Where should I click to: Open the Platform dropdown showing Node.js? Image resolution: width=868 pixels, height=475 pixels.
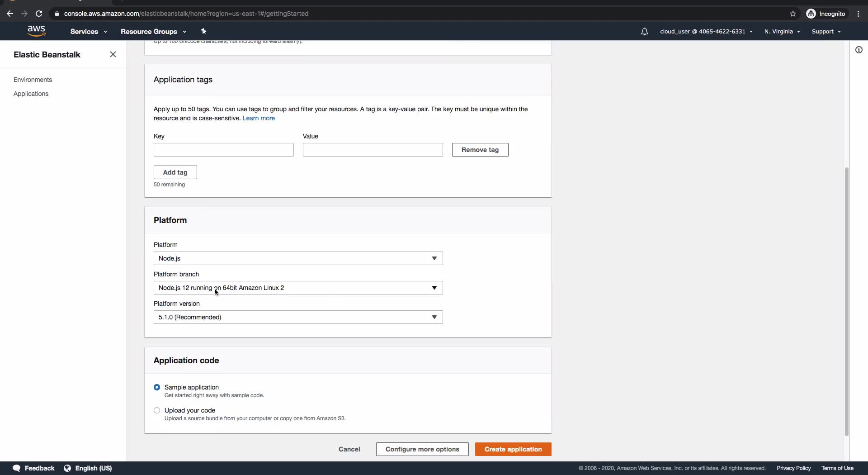298,258
